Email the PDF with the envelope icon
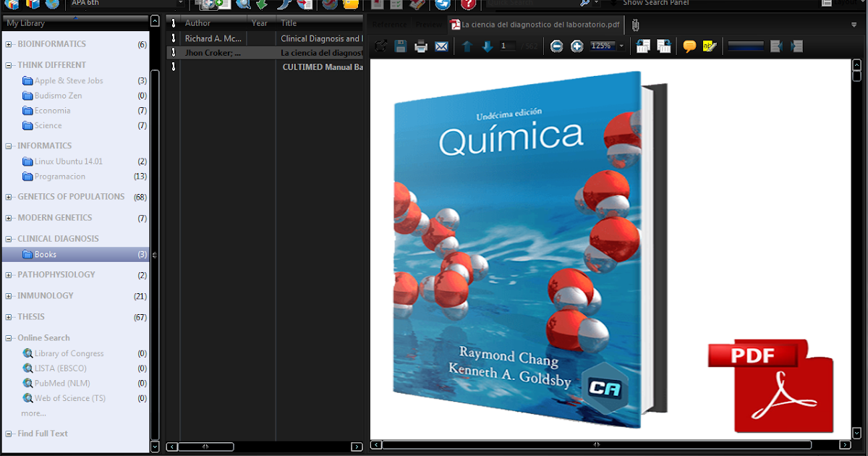The width and height of the screenshot is (868, 456). (x=441, y=46)
